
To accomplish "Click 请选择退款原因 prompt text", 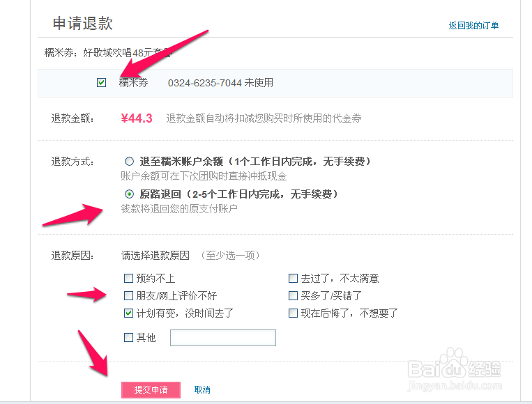I will (155, 255).
